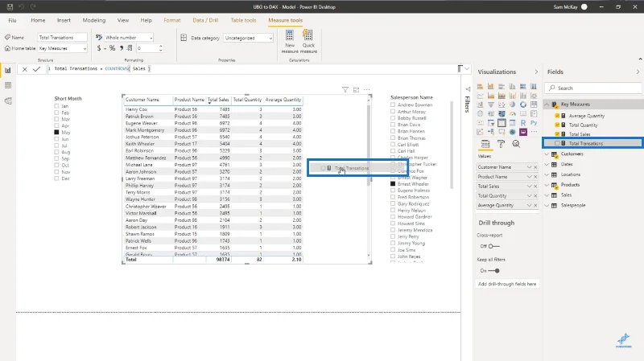Open the Whole number format dropdown
The image size is (644, 361).
129,37
